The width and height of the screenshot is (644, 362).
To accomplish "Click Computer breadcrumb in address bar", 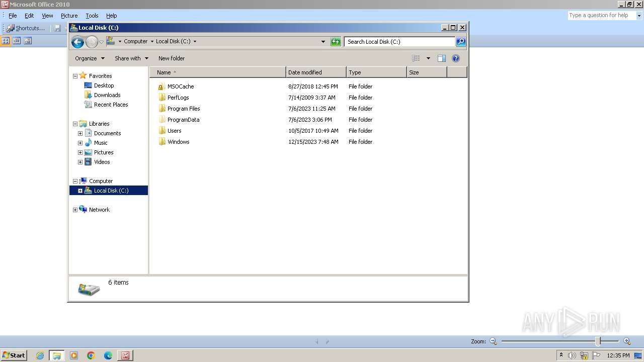I will click(136, 42).
